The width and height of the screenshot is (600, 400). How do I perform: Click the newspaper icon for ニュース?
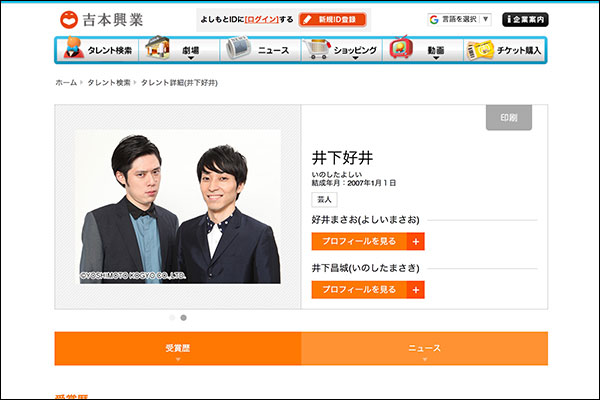pyautogui.click(x=238, y=49)
